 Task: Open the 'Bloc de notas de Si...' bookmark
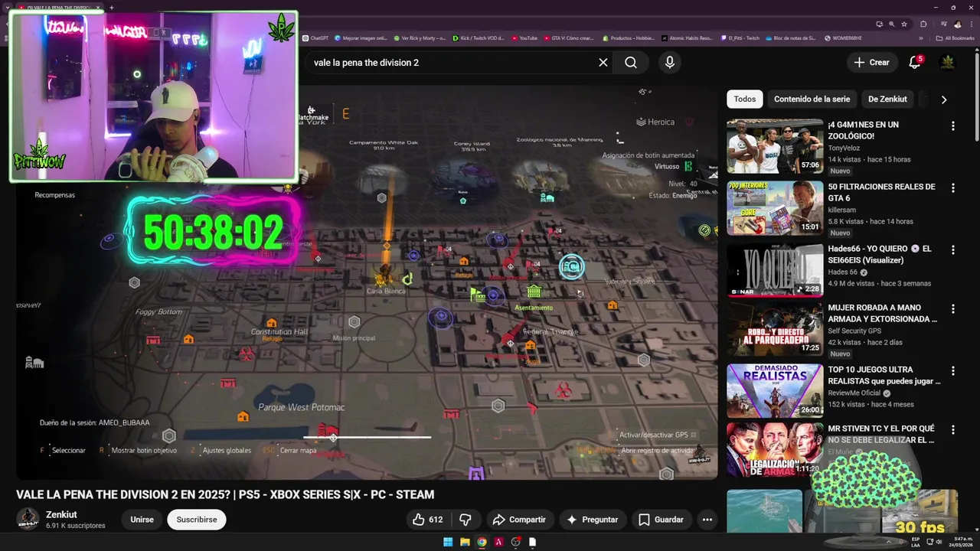tap(790, 37)
